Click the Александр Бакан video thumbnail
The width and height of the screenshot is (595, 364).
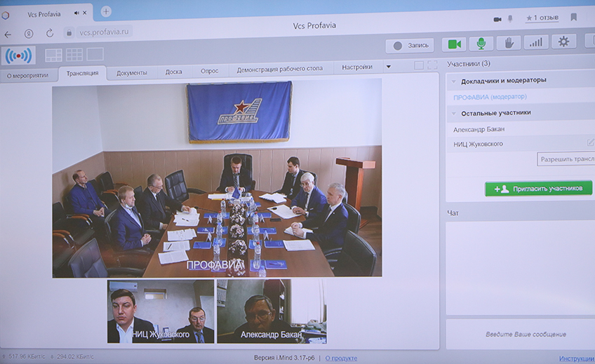click(272, 311)
